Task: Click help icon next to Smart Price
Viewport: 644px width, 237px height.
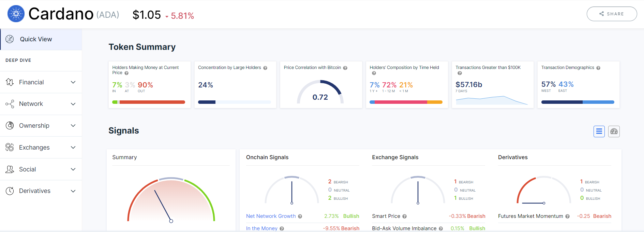Action: [x=405, y=217]
